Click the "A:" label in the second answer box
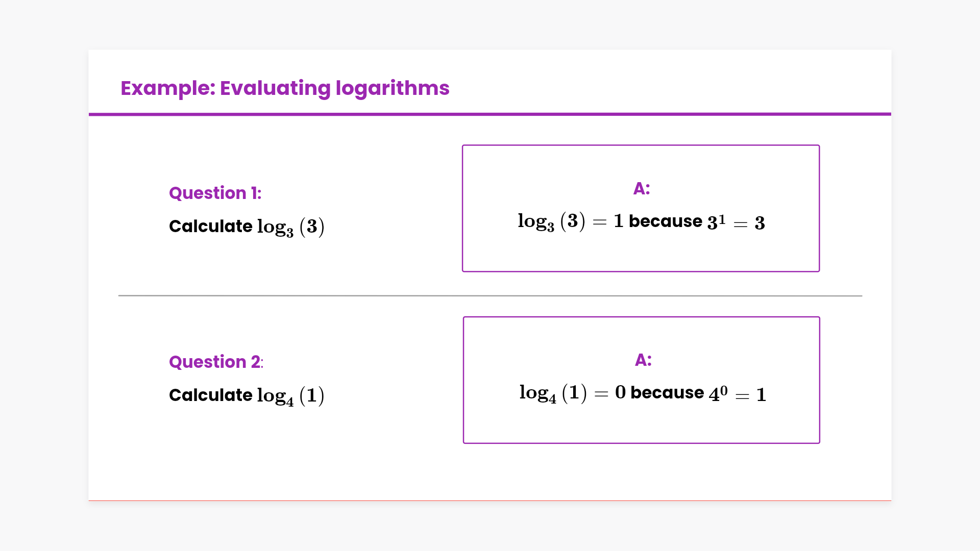Screen dimensions: 980x551 643,360
